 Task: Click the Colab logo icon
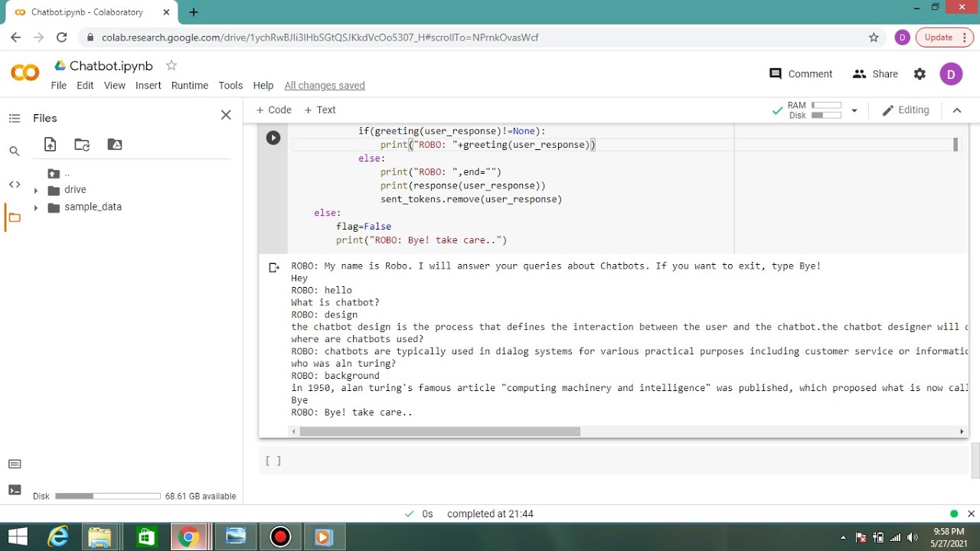coord(24,73)
